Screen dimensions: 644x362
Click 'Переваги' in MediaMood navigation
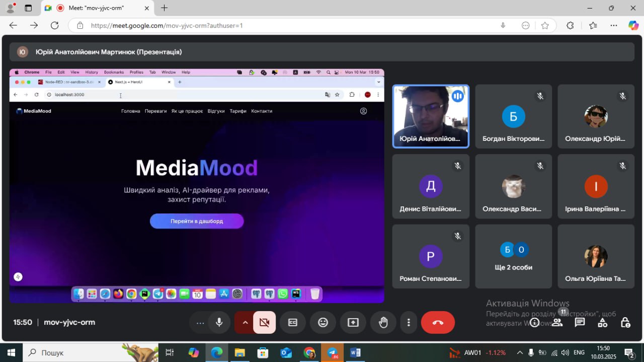click(155, 111)
